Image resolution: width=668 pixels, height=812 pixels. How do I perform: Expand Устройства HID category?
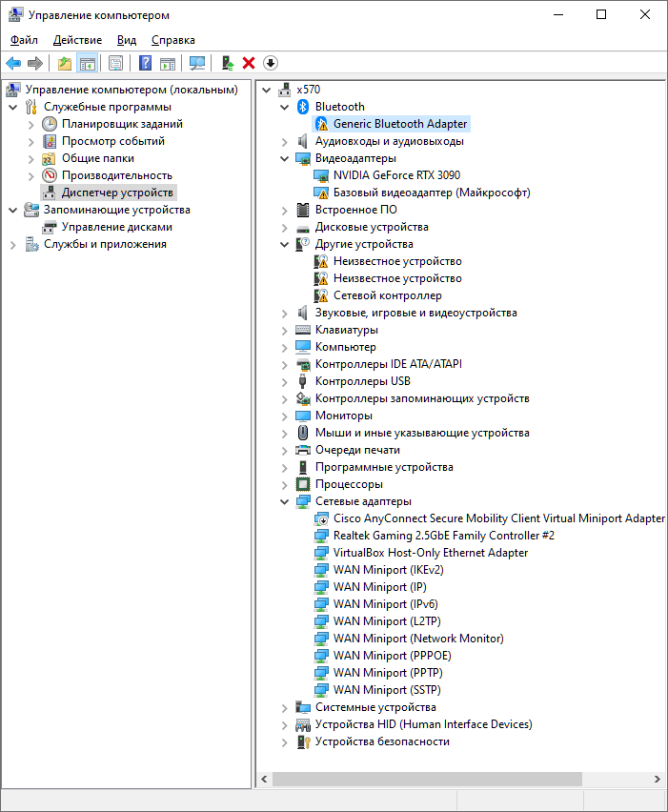click(x=284, y=725)
